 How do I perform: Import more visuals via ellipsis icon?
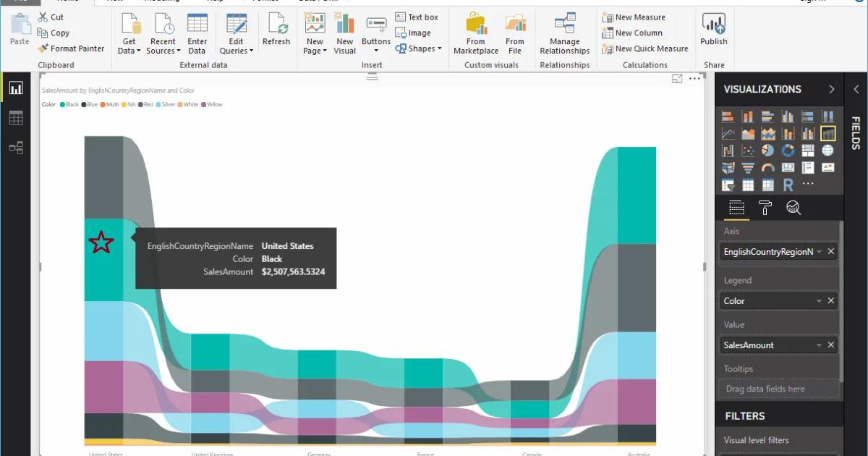point(808,184)
